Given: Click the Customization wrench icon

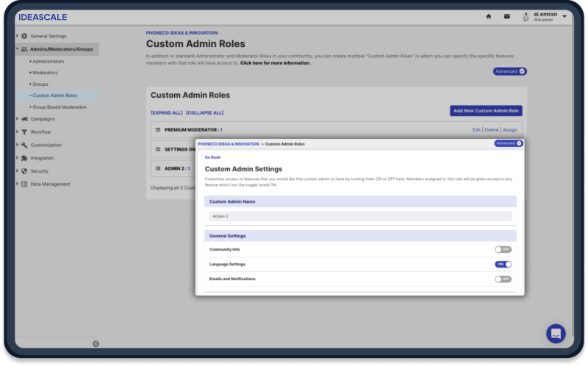Looking at the screenshot, I should pos(24,145).
